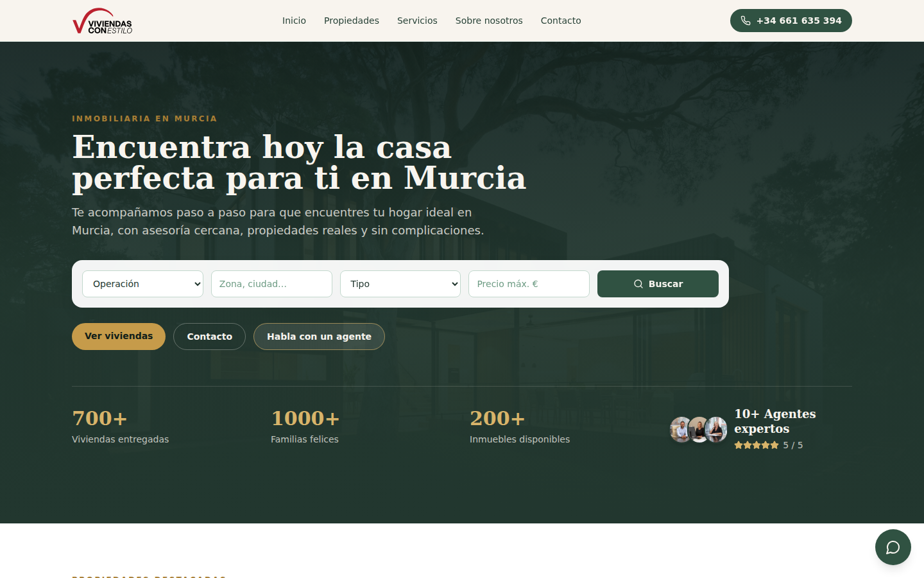Image resolution: width=924 pixels, height=578 pixels.
Task: Focus the Precio máx. € field
Action: pos(529,284)
